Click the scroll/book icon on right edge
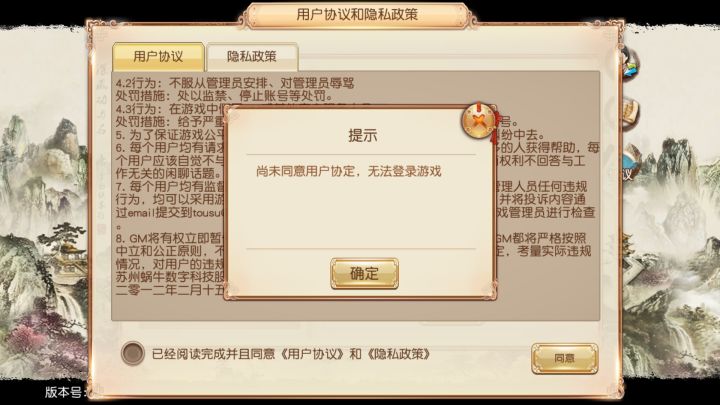Image resolution: width=720 pixels, height=405 pixels. (x=631, y=113)
